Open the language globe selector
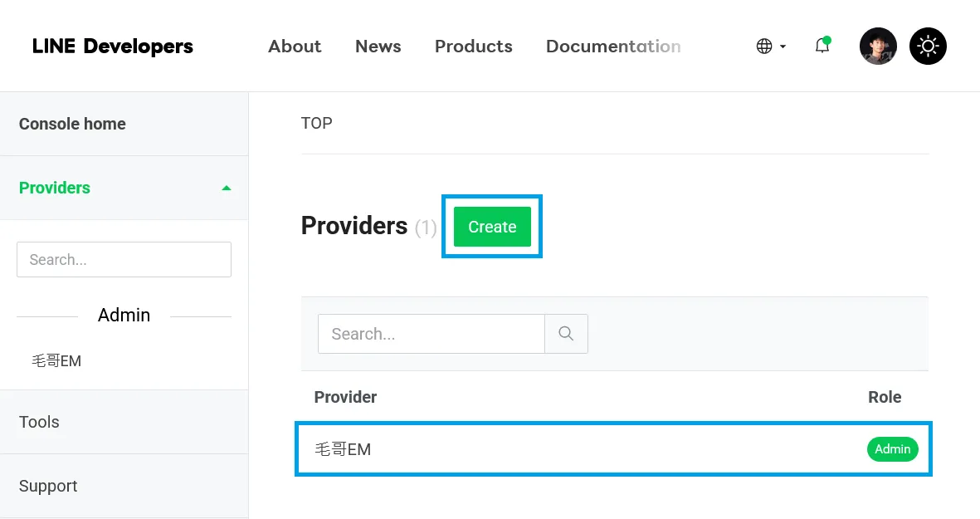 [771, 47]
